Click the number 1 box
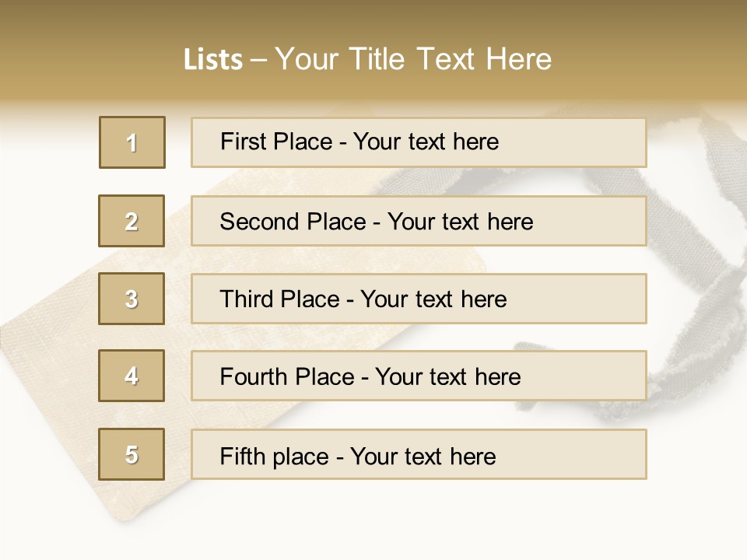747x560 pixels. (132, 142)
